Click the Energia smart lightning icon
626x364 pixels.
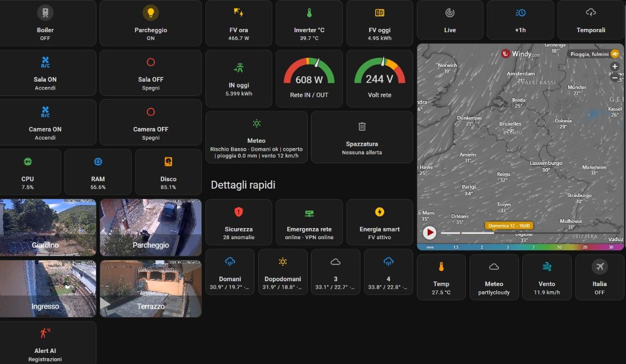[379, 212]
